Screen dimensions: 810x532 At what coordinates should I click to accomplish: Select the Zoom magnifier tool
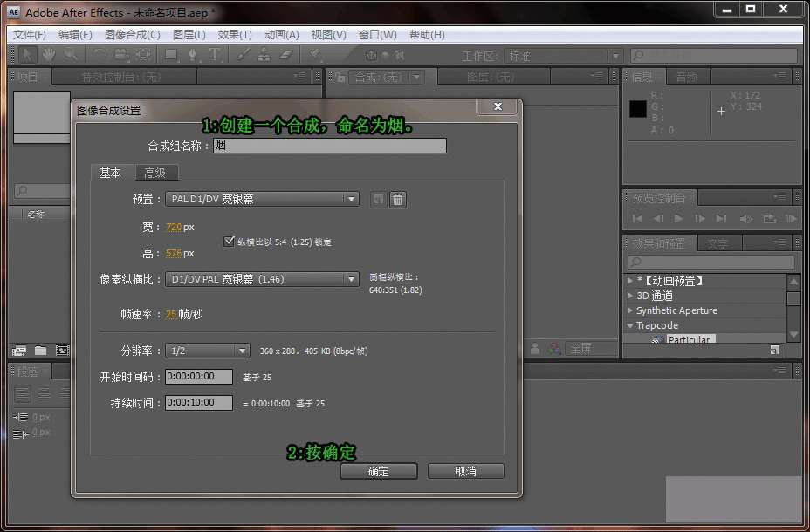(70, 55)
